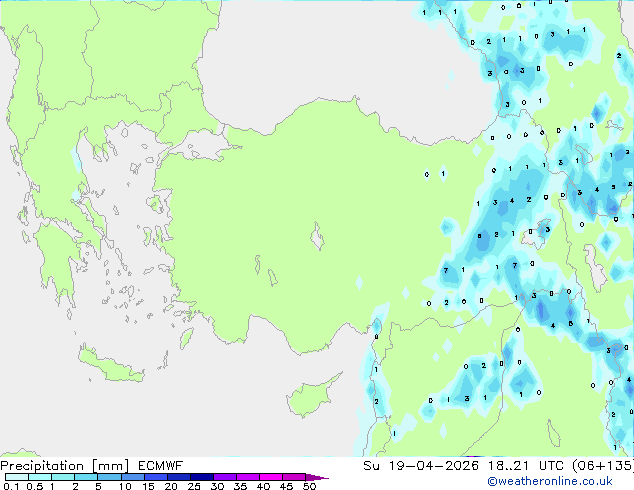Click the legend value label '20'
This screenshot has width=634, height=490.
coord(171,486)
